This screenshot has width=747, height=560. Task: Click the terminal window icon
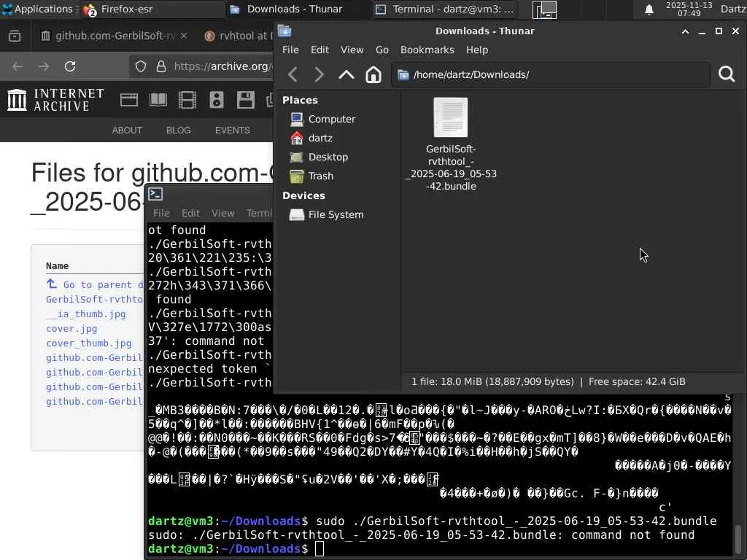click(155, 194)
